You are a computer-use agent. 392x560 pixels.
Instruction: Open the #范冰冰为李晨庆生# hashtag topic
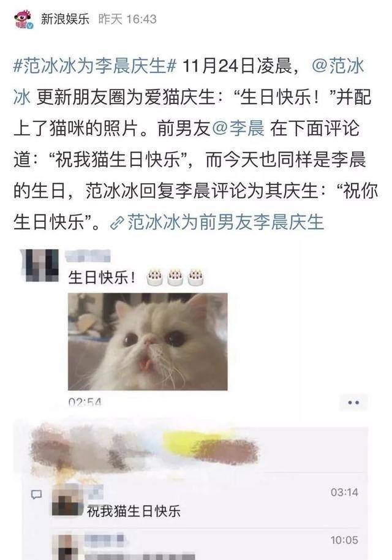pyautogui.click(x=95, y=66)
